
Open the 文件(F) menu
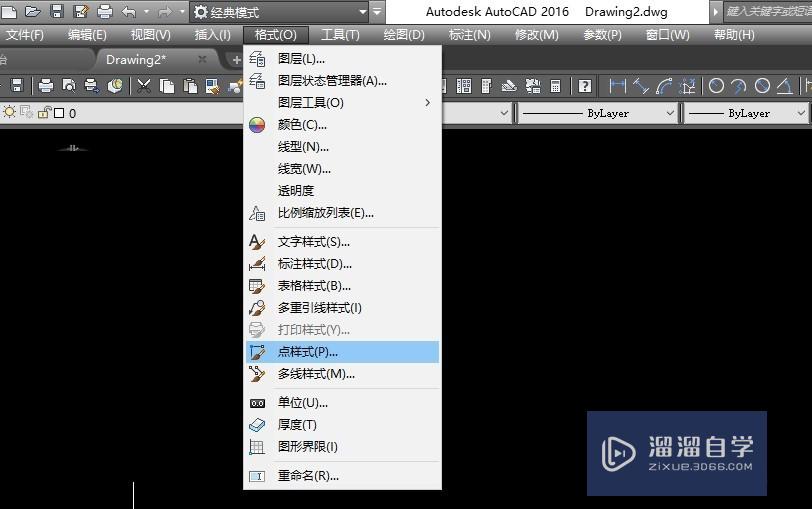click(25, 35)
